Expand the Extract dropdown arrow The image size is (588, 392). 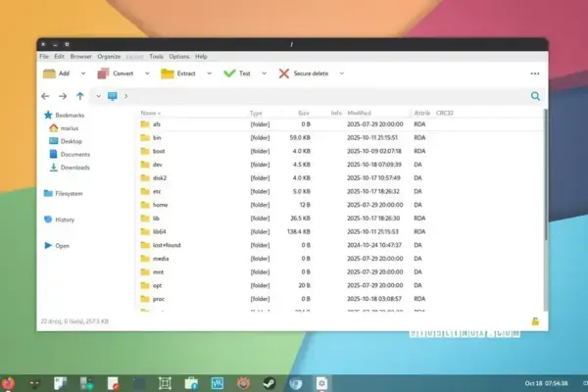(210, 73)
